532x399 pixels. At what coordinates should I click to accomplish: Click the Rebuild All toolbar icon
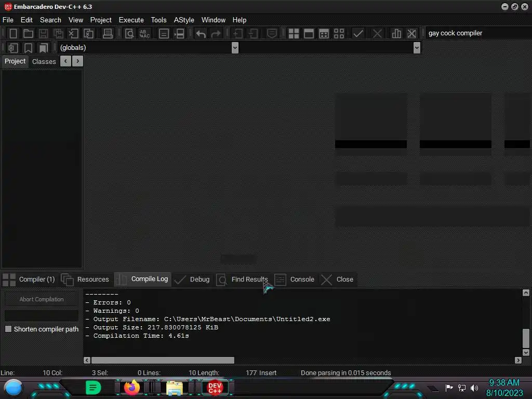(339, 34)
